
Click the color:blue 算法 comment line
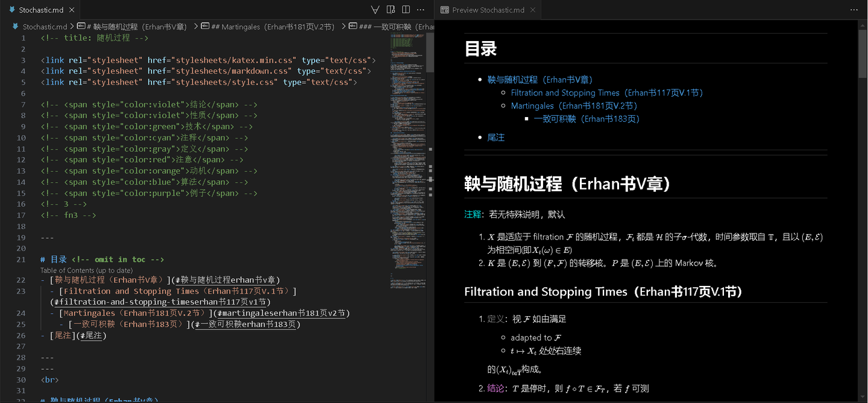click(x=144, y=182)
